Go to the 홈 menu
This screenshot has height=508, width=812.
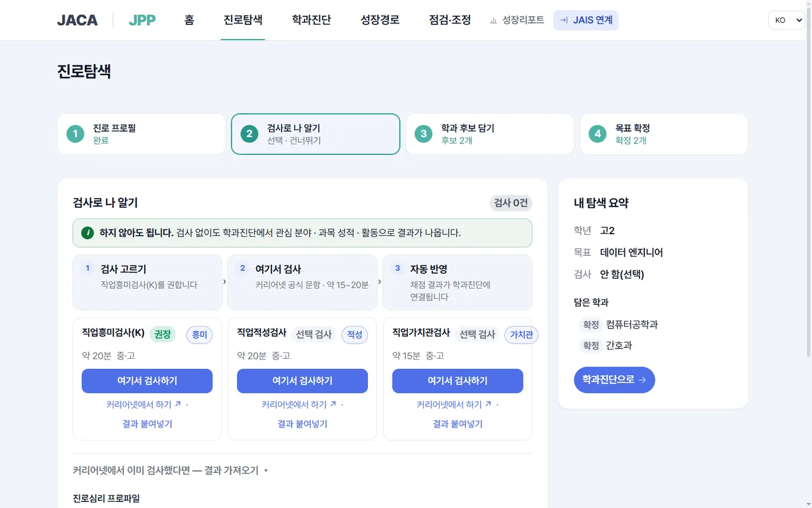pyautogui.click(x=189, y=20)
